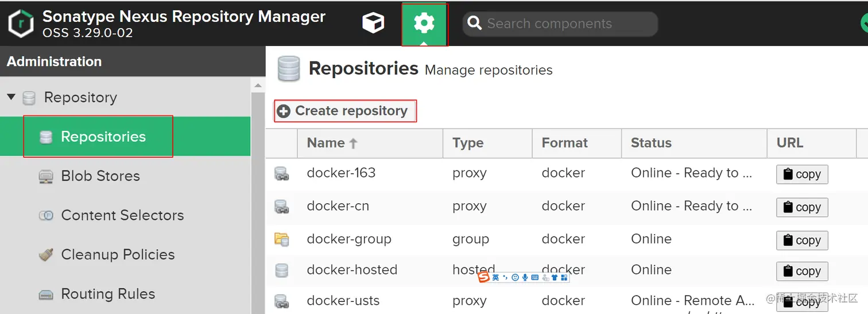Click the docker-163 proxy repository icon
Screen dimensions: 868x314
281,173
